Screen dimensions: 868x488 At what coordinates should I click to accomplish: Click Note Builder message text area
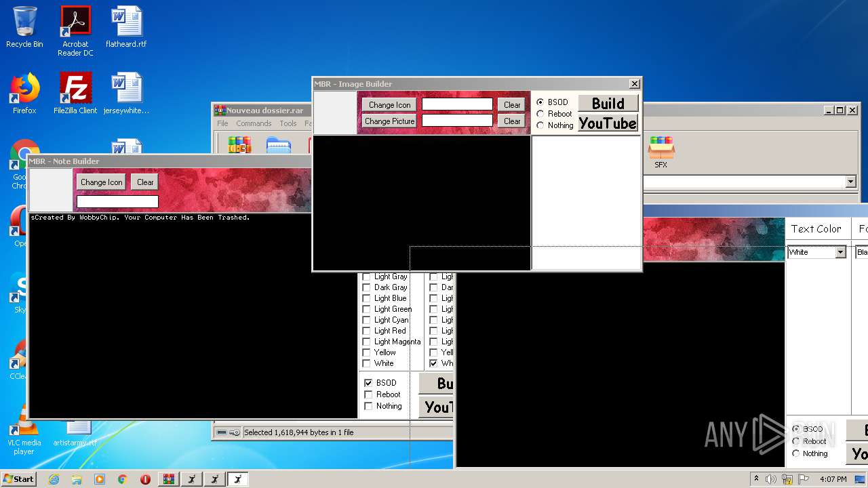point(193,316)
